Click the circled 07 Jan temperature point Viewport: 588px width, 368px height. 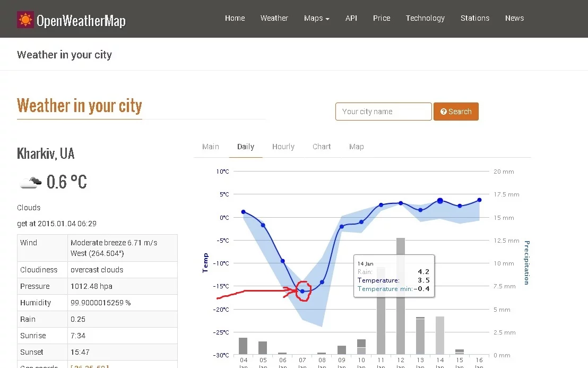click(x=302, y=291)
